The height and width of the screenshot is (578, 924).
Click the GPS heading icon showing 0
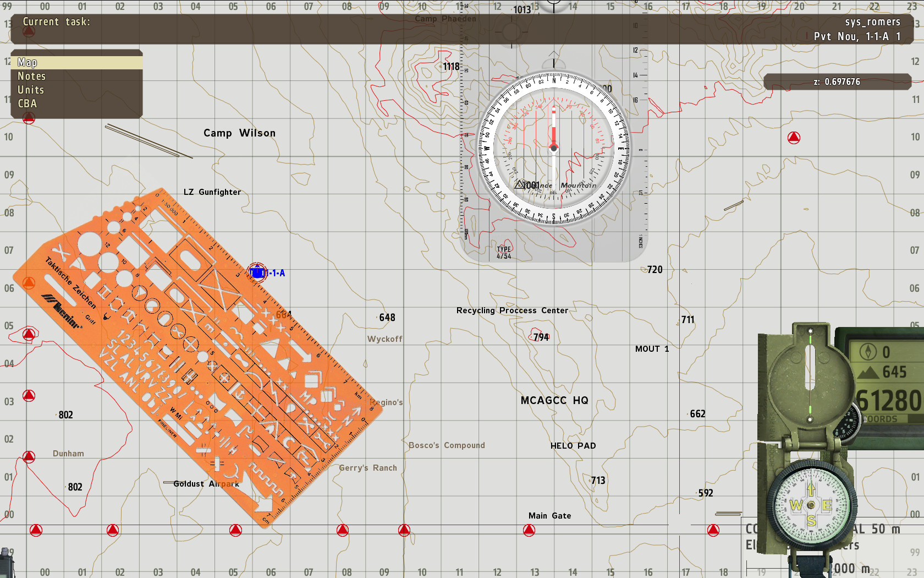click(868, 351)
